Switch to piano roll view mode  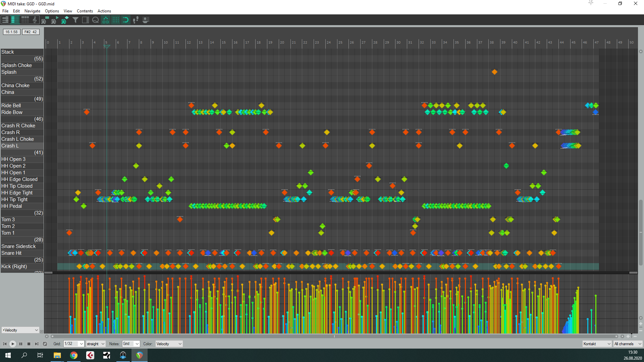pos(5,20)
